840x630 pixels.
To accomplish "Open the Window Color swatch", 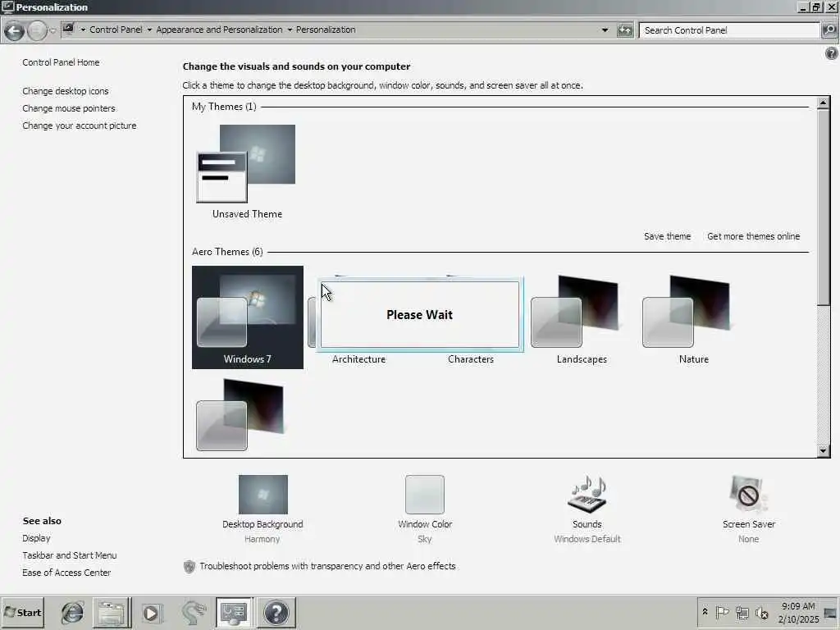I will click(425, 495).
